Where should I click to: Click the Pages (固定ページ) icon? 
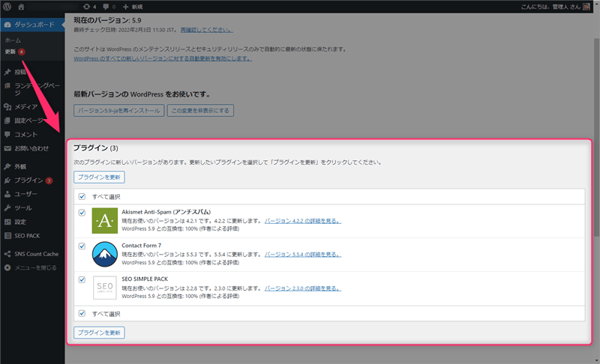[x=7, y=121]
